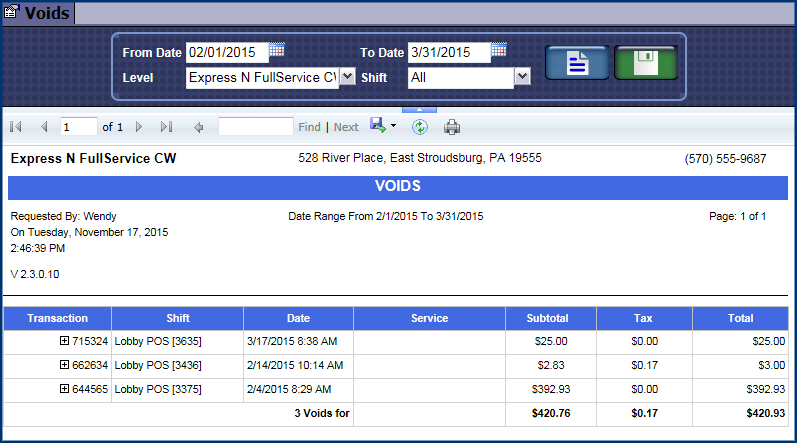Refresh the voids report
This screenshot has height=443, width=797.
pyautogui.click(x=420, y=127)
